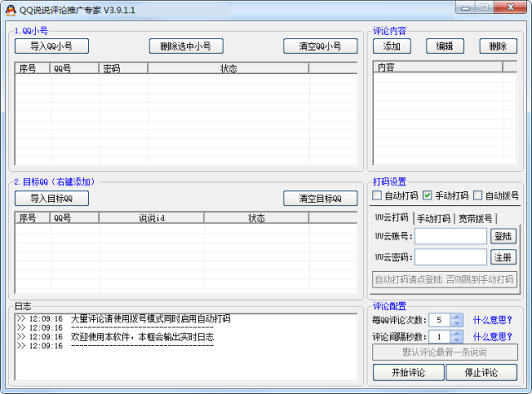Image resolution: width=532 pixels, height=394 pixels.
Task: Open 什么意思? link beside 每QQ评论次数
Action: (x=492, y=320)
